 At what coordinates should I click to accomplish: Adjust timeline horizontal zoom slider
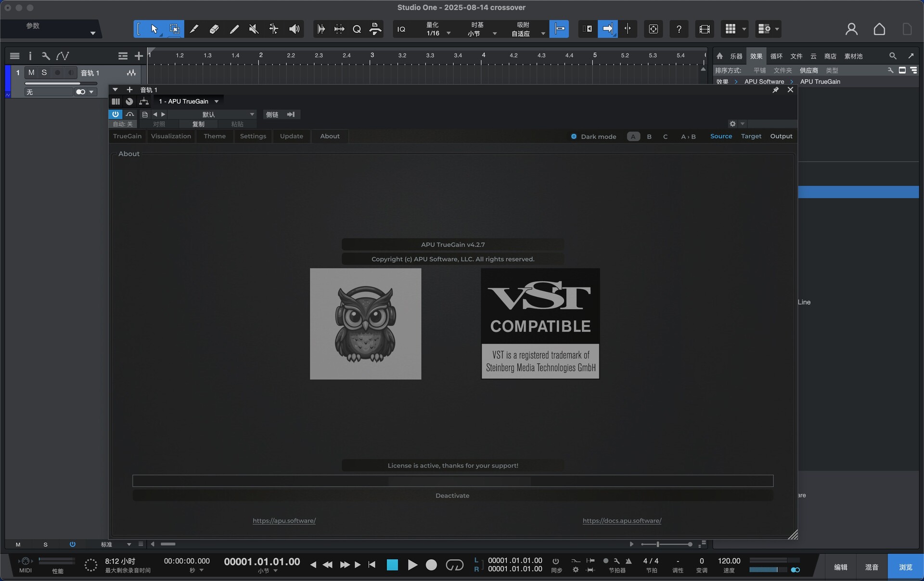click(667, 544)
